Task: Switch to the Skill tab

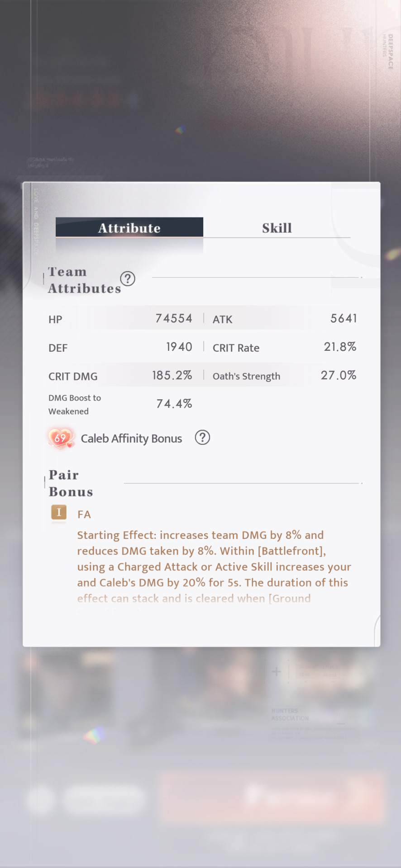Action: (277, 228)
